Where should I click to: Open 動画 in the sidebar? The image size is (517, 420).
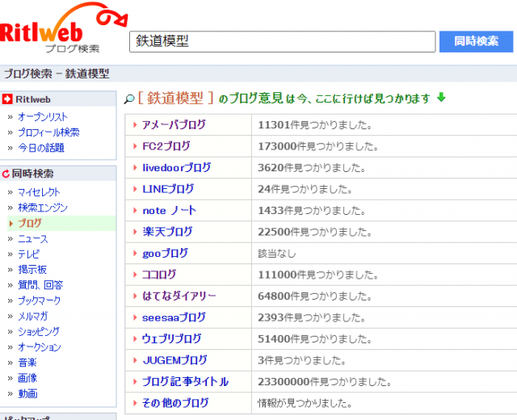(x=27, y=393)
